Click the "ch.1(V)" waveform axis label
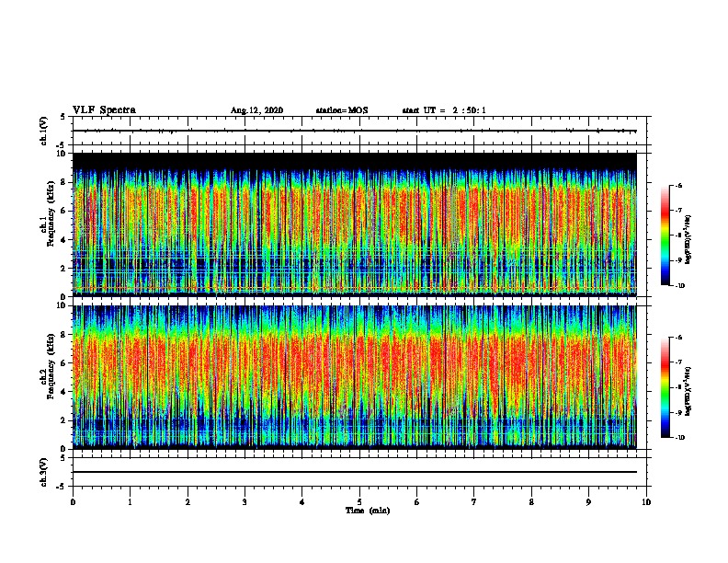 (x=44, y=131)
